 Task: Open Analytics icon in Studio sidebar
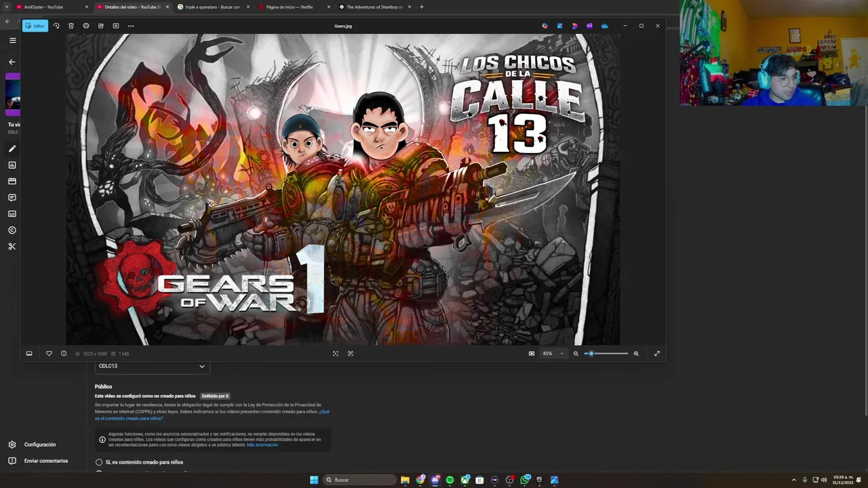point(12,165)
